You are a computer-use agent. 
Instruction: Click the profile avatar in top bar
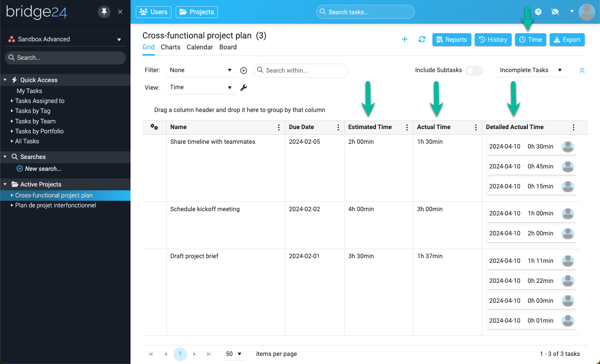click(x=587, y=12)
